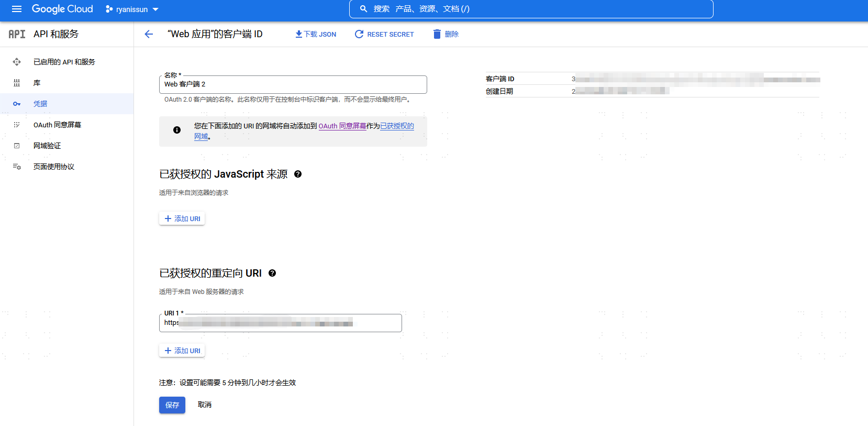The width and height of the screenshot is (868, 426).
Task: Click the key icon for 凭据
Action: tap(17, 104)
